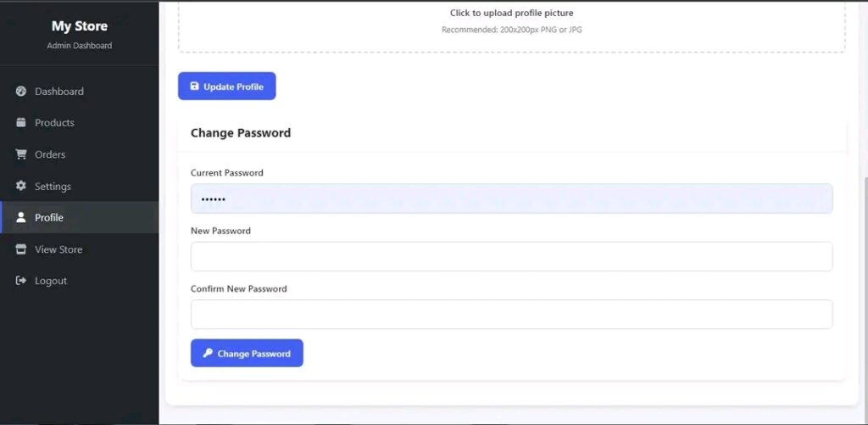Click the Change Password button

click(247, 353)
